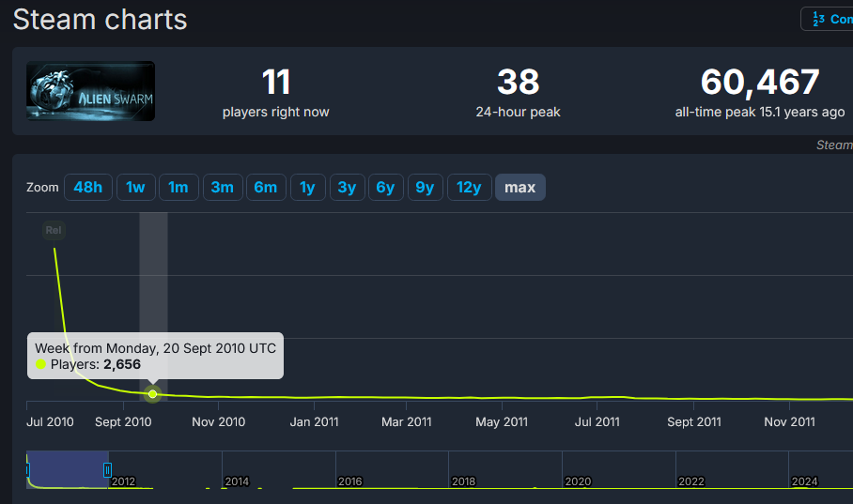Screen dimensions: 853x504
Task: Click the 38 24-hour peak value
Action: pos(518,82)
